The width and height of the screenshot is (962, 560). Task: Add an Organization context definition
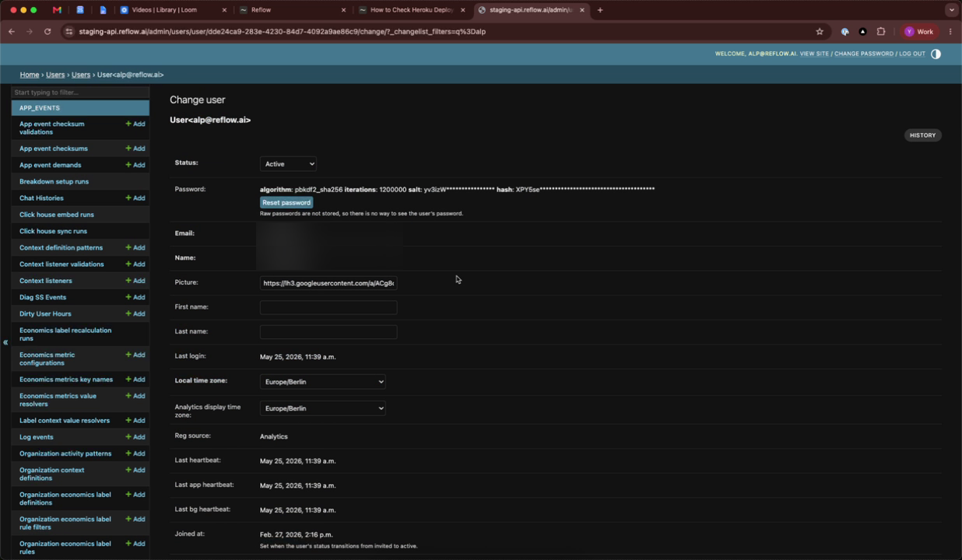coord(135,471)
